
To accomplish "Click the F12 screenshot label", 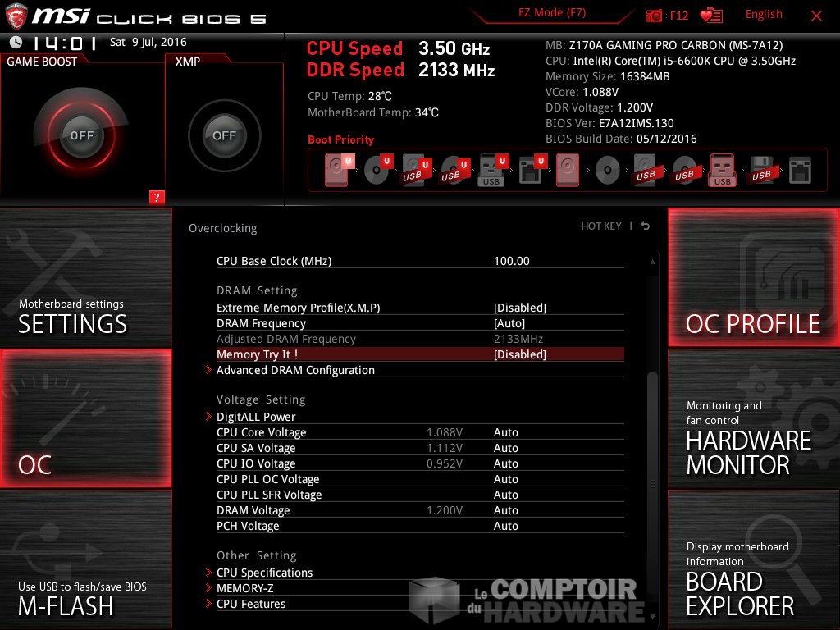I will pyautogui.click(x=678, y=16).
